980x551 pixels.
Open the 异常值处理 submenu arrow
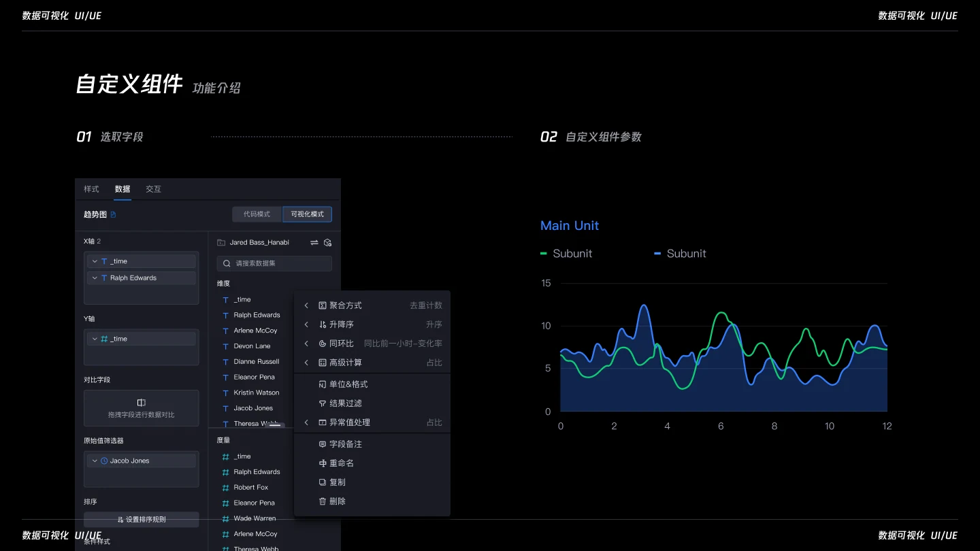[x=306, y=422]
